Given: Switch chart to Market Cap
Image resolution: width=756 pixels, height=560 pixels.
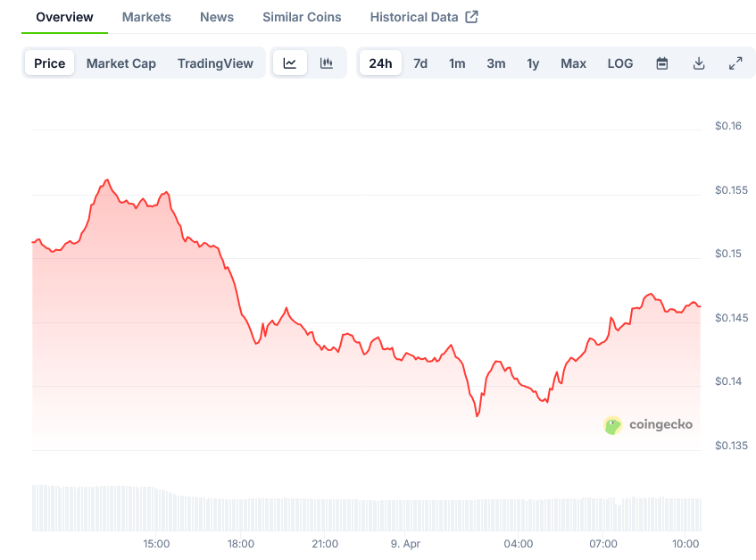Looking at the screenshot, I should [121, 63].
